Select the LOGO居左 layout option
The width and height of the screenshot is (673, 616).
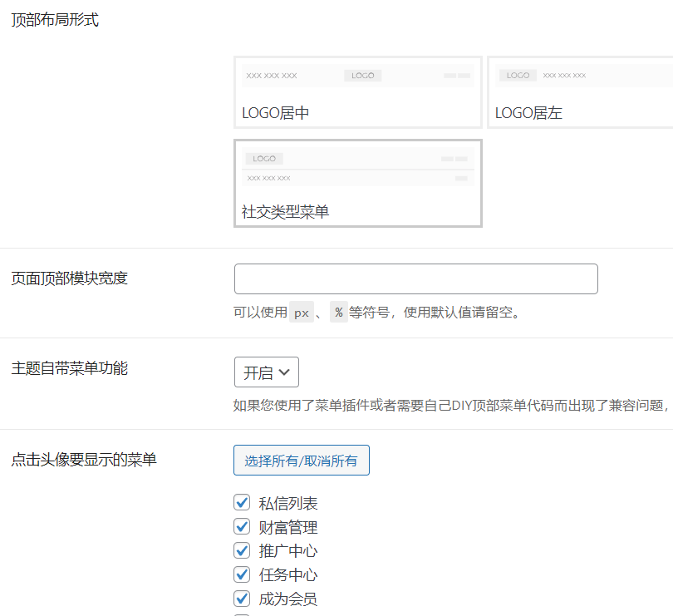[x=580, y=92]
